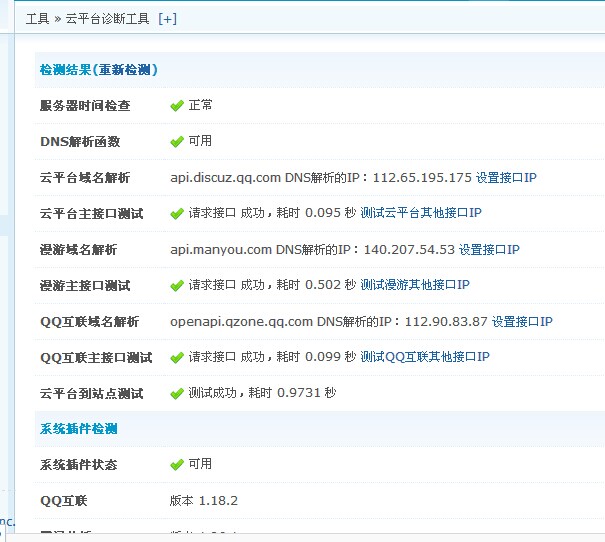Click the IP address 112.65.195.175 text
The height and width of the screenshot is (542, 605).
pos(422,177)
